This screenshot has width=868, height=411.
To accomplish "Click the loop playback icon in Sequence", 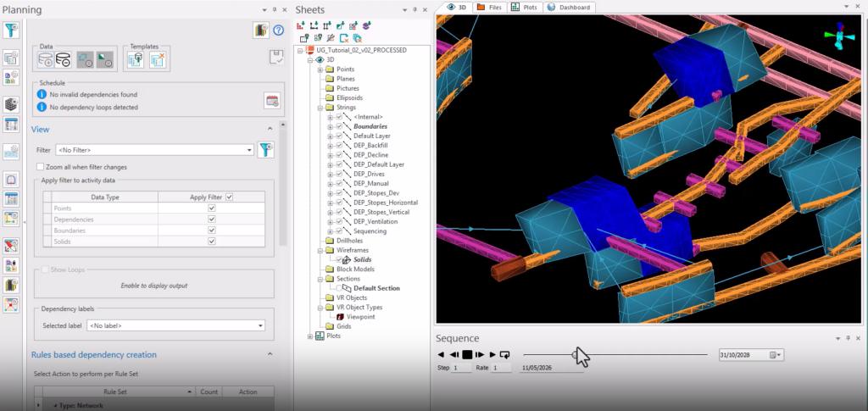I will (504, 354).
